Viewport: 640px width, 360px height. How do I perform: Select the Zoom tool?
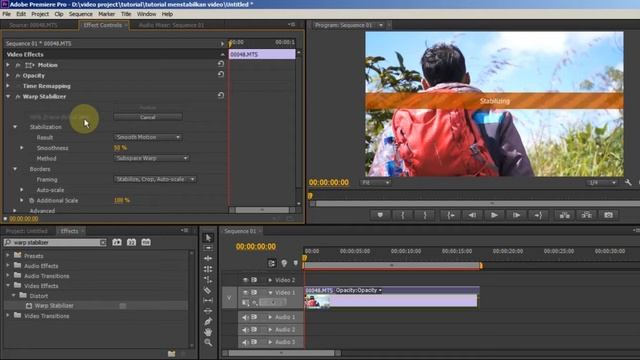[208, 342]
